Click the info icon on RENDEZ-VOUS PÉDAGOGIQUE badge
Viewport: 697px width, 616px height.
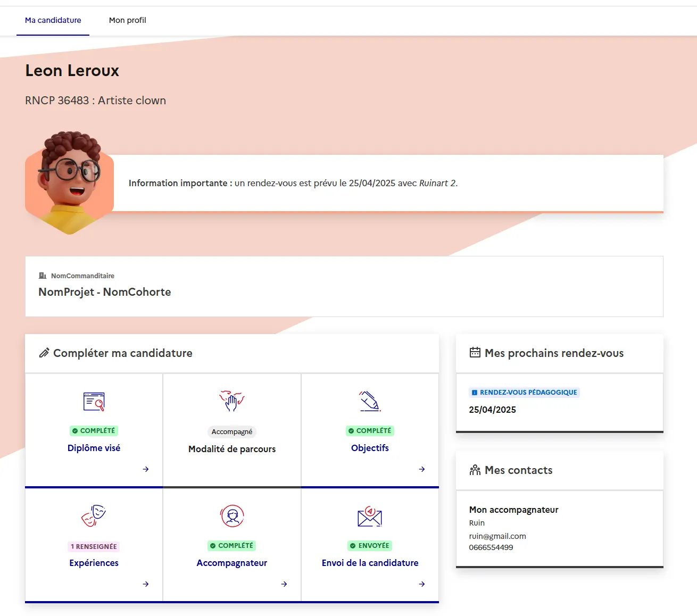coord(474,392)
